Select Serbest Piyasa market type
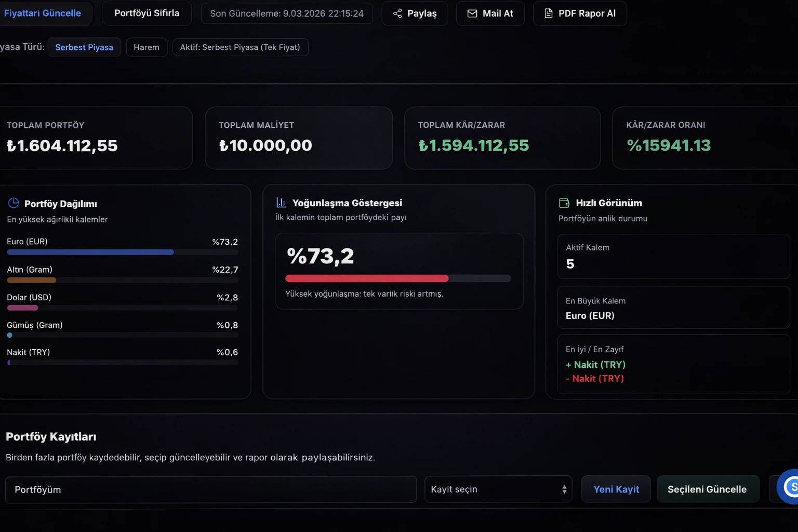This screenshot has width=798, height=532. (84, 47)
